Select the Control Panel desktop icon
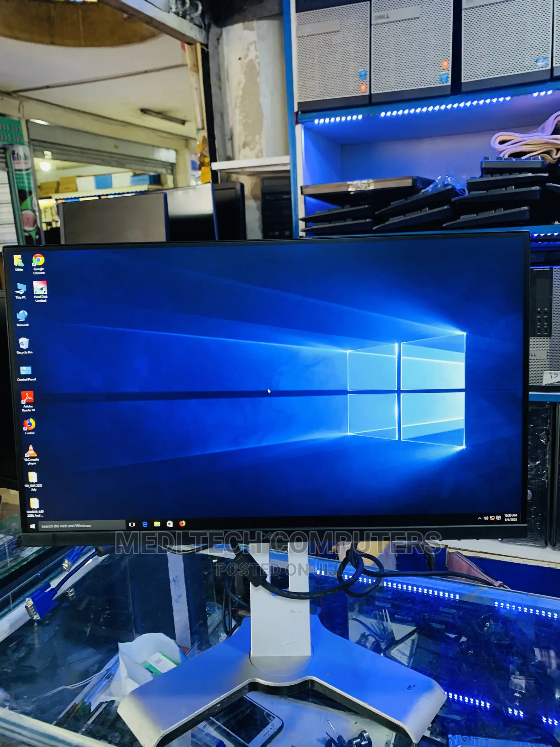Screen dimensions: 560x747 pyautogui.click(x=26, y=373)
